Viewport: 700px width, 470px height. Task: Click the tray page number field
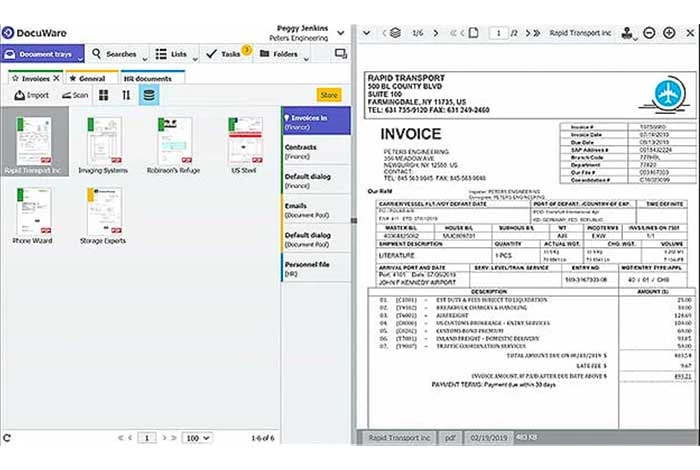[x=147, y=438]
